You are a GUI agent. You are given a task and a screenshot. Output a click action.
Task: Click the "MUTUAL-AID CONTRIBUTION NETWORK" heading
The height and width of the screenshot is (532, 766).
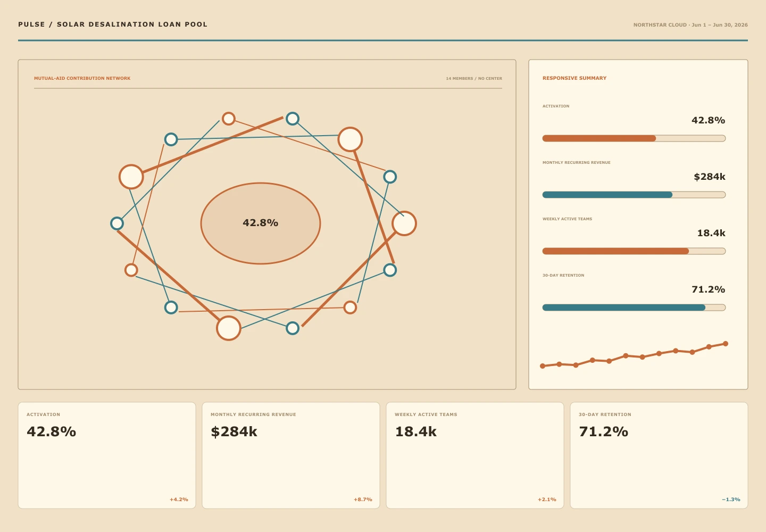82,78
